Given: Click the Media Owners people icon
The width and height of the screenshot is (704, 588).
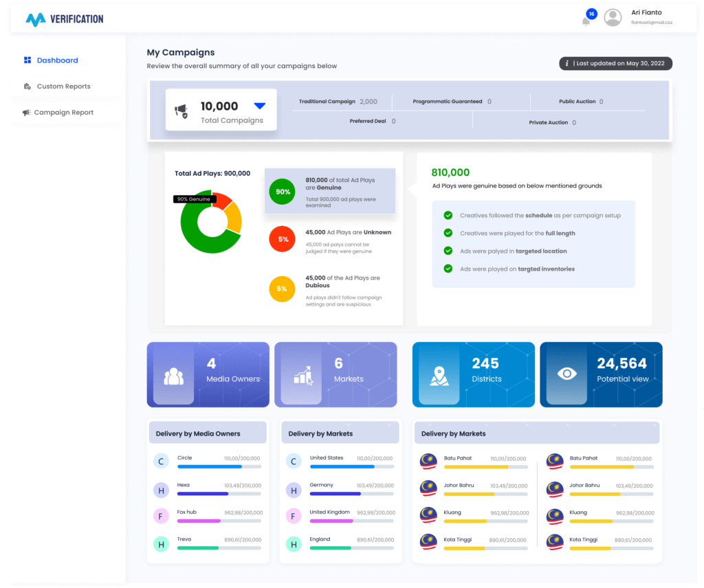Looking at the screenshot, I should (x=173, y=376).
